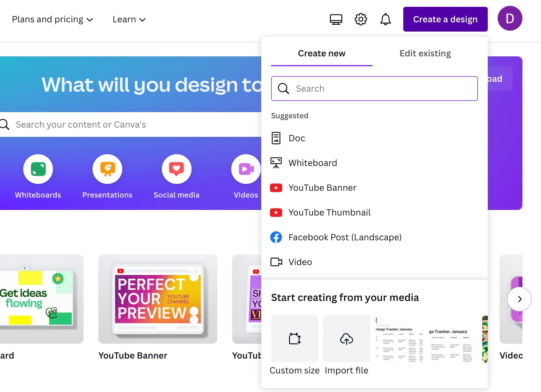Open notifications bell

click(386, 19)
